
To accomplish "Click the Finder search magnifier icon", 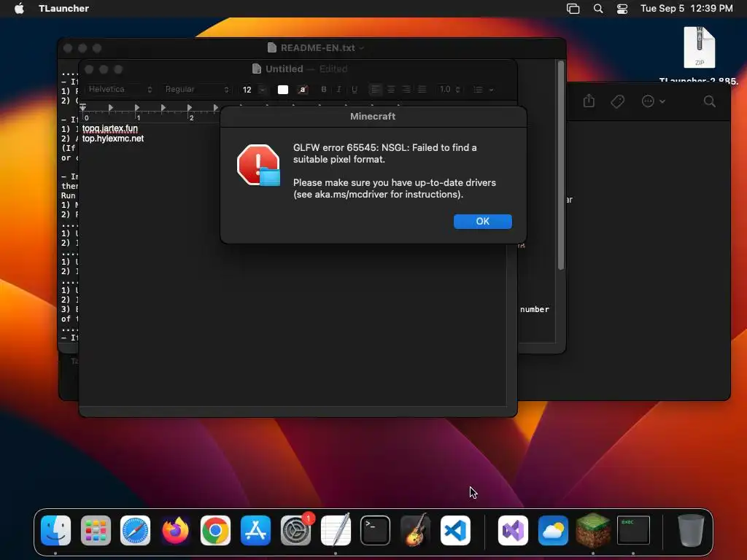I will [x=709, y=101].
